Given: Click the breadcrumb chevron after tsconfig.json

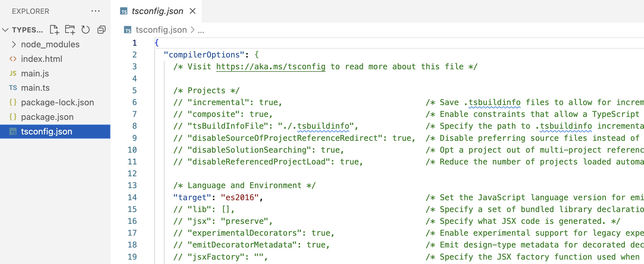Looking at the screenshot, I should pyautogui.click(x=193, y=30).
